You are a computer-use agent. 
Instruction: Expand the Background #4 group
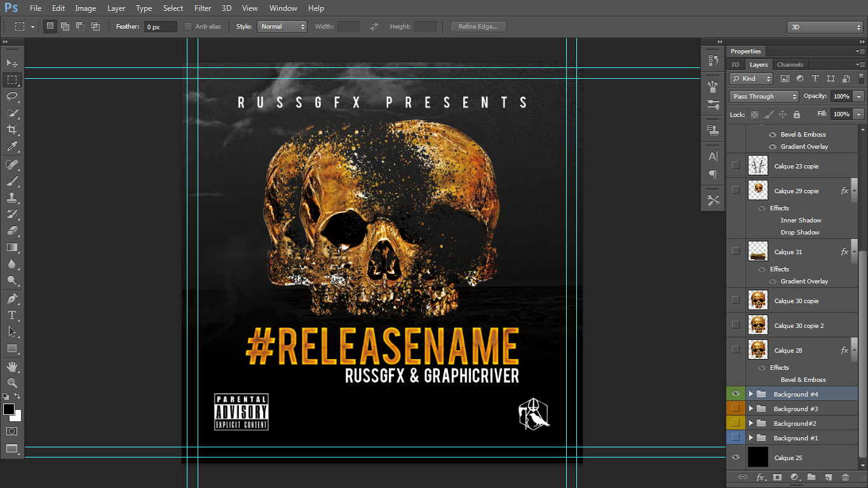[750, 394]
